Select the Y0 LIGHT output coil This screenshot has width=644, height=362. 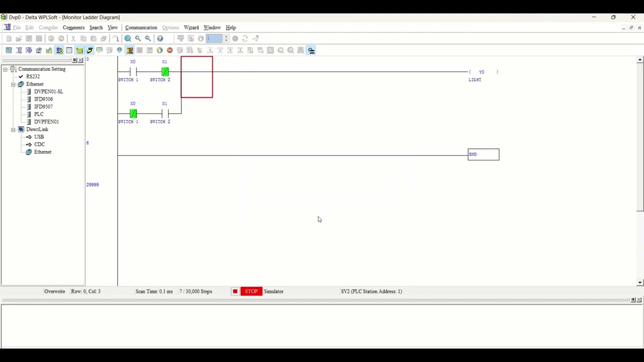tap(483, 72)
